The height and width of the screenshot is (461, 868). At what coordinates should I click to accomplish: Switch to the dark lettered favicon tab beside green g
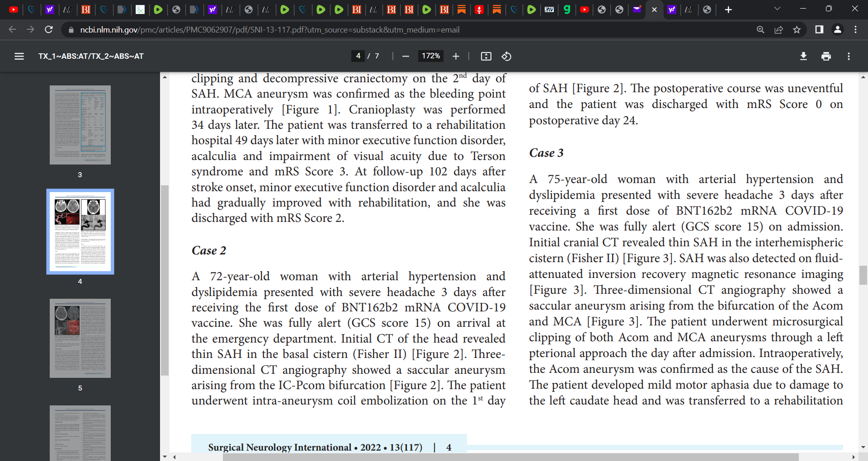click(x=549, y=9)
